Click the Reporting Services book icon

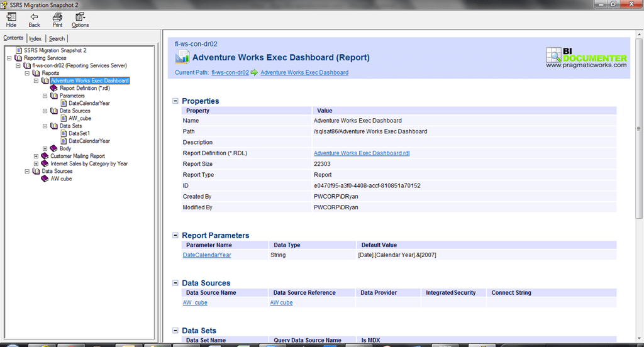[18, 58]
